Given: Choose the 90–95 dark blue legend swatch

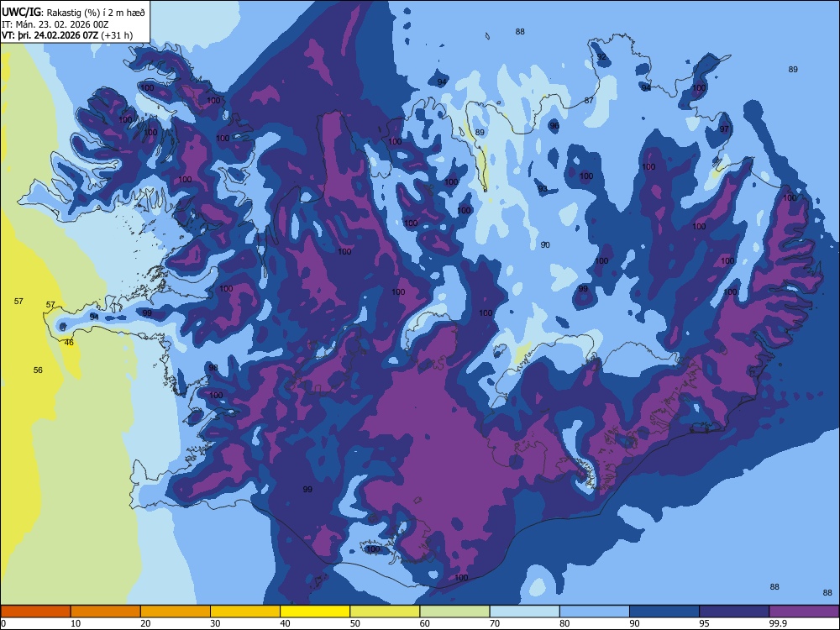Looking at the screenshot, I should coord(664,612).
